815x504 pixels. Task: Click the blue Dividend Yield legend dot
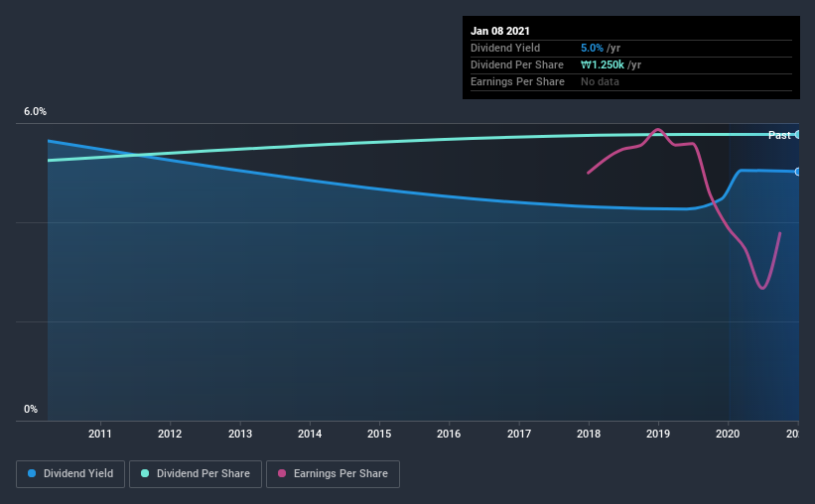pyautogui.click(x=32, y=473)
